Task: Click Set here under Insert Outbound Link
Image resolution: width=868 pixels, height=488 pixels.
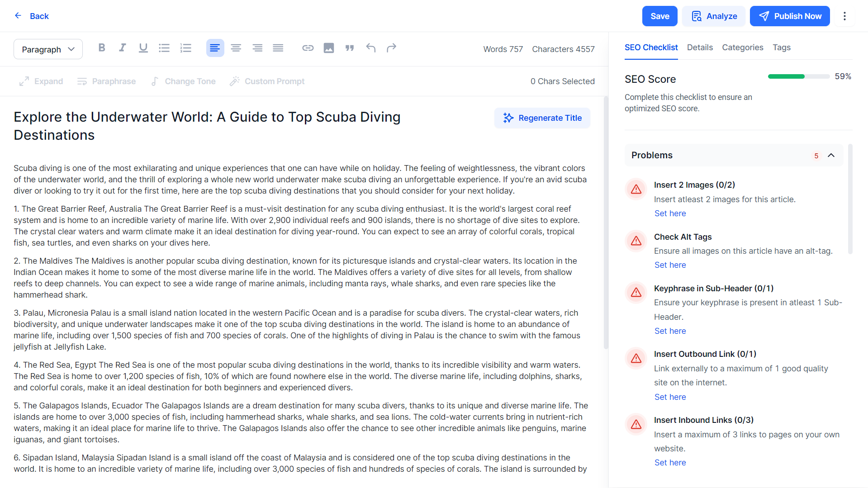Action: point(670,397)
